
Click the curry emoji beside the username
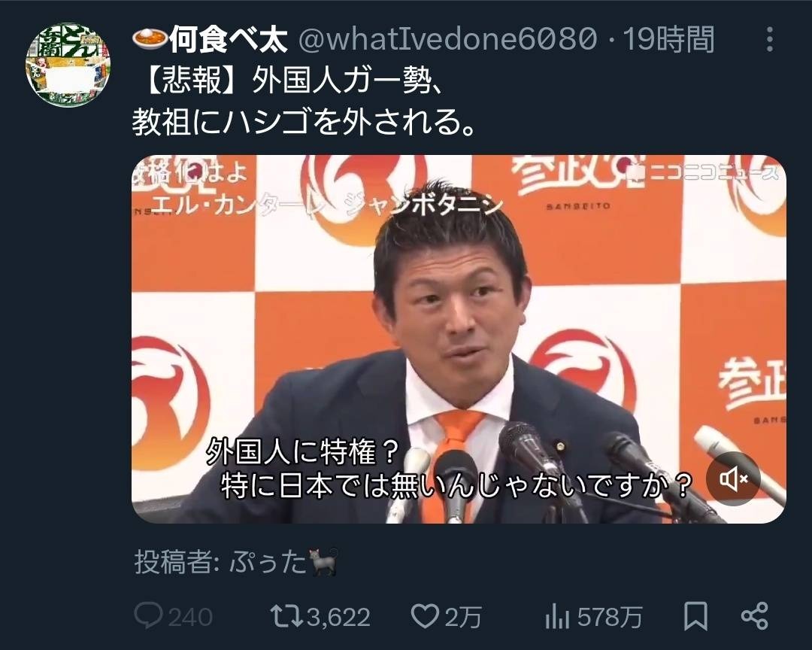(150, 38)
